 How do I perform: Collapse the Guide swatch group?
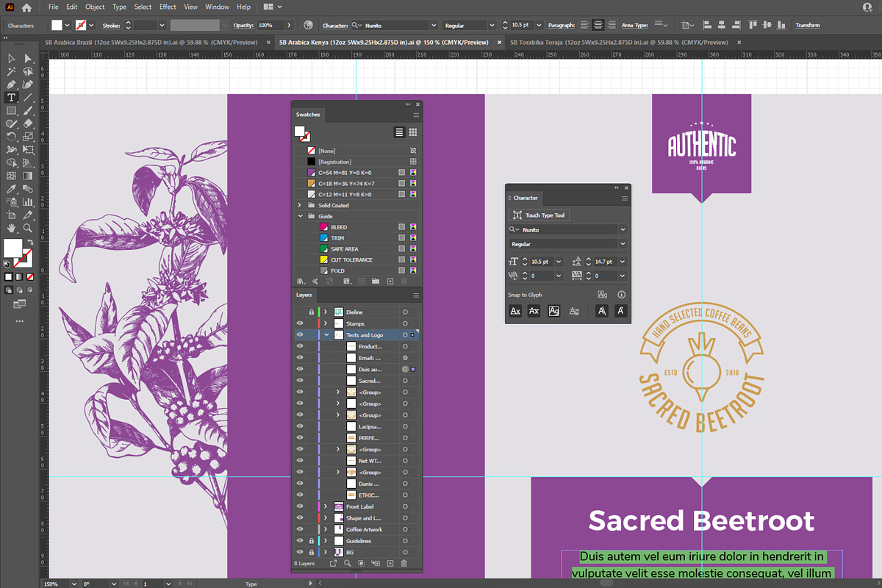pos(300,216)
